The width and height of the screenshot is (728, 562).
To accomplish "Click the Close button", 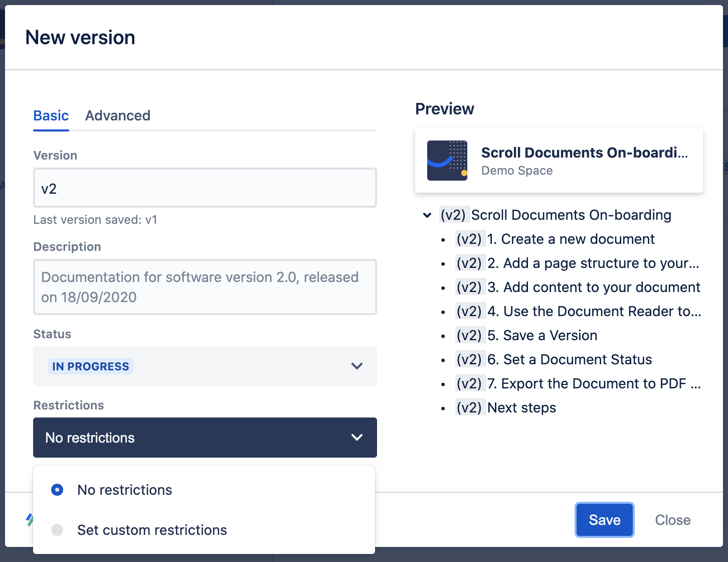I will pyautogui.click(x=672, y=520).
